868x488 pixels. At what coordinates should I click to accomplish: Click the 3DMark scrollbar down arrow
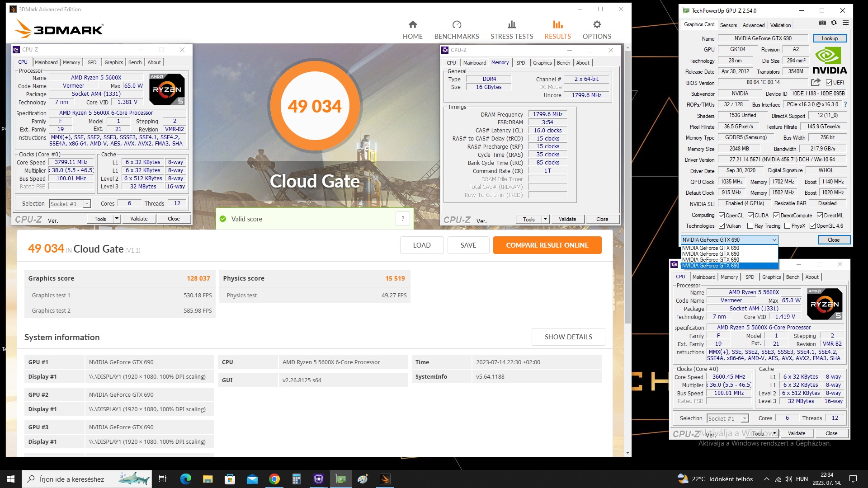[627, 453]
